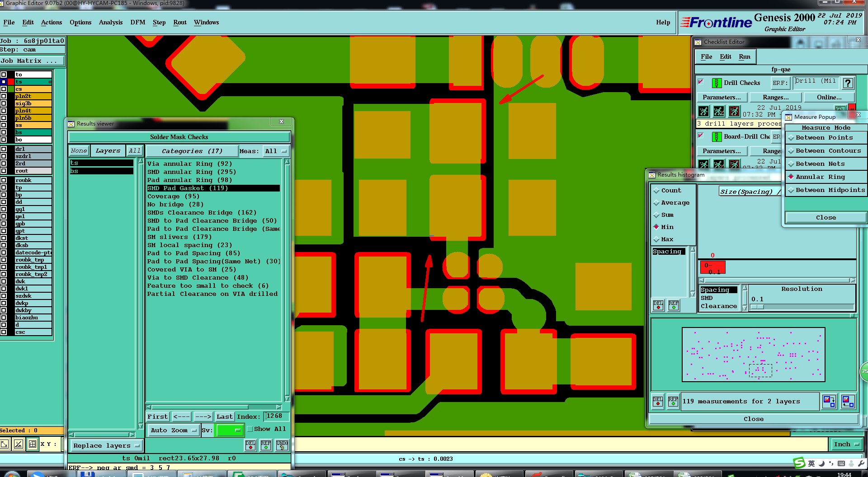Open the Auto Zoom dropdown
Image resolution: width=868 pixels, height=477 pixels.
174,430
